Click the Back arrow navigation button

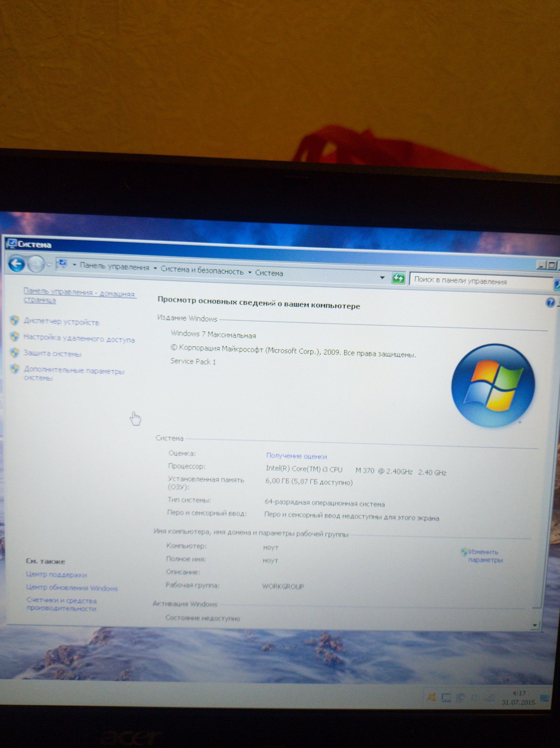pos(17,264)
